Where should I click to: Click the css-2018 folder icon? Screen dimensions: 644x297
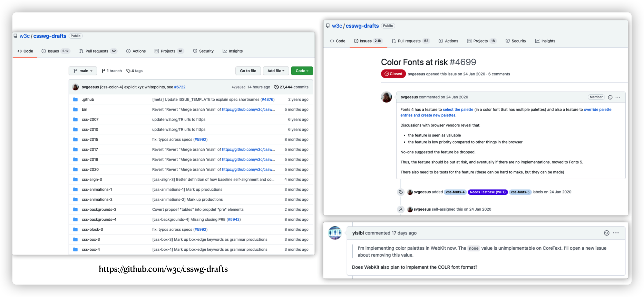click(x=75, y=160)
